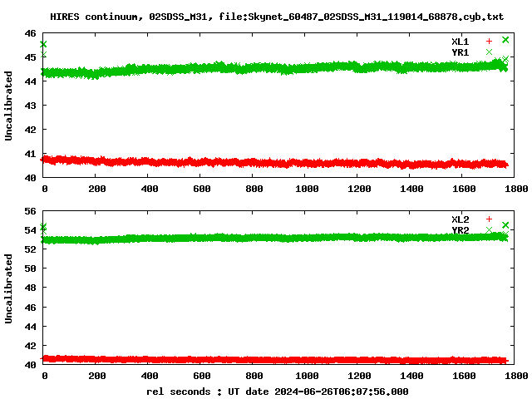Screen dimensions: 532x399
Task: Click the y-axis value 48 in bottom plot
Action: 30,288
